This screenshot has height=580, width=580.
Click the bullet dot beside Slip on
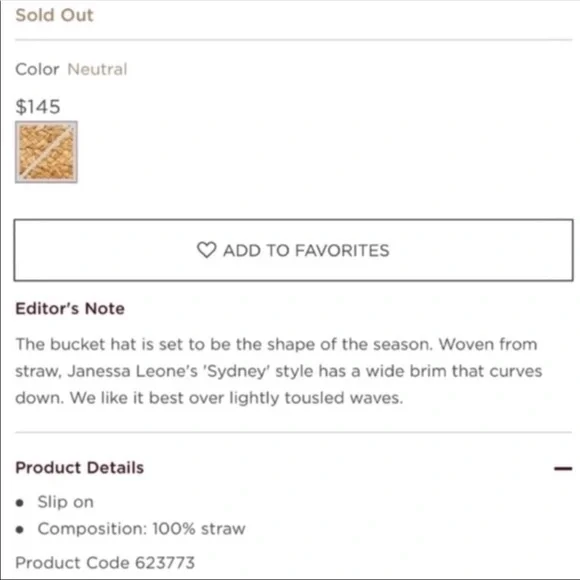pyautogui.click(x=20, y=503)
